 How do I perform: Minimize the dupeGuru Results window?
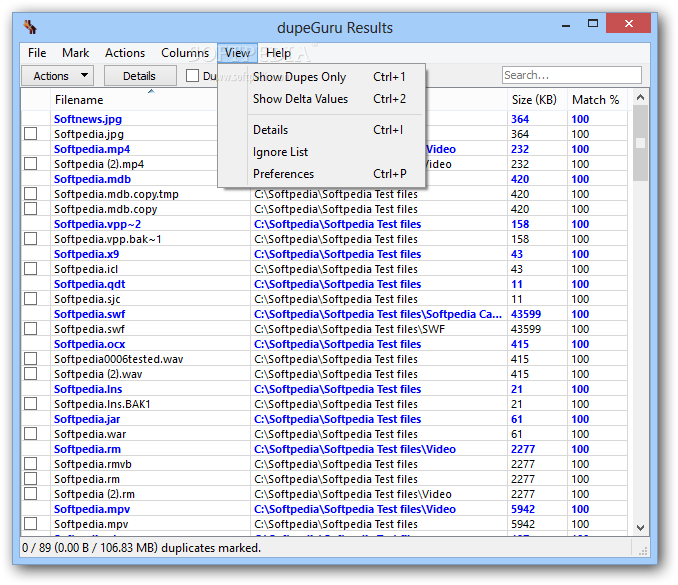click(x=566, y=25)
